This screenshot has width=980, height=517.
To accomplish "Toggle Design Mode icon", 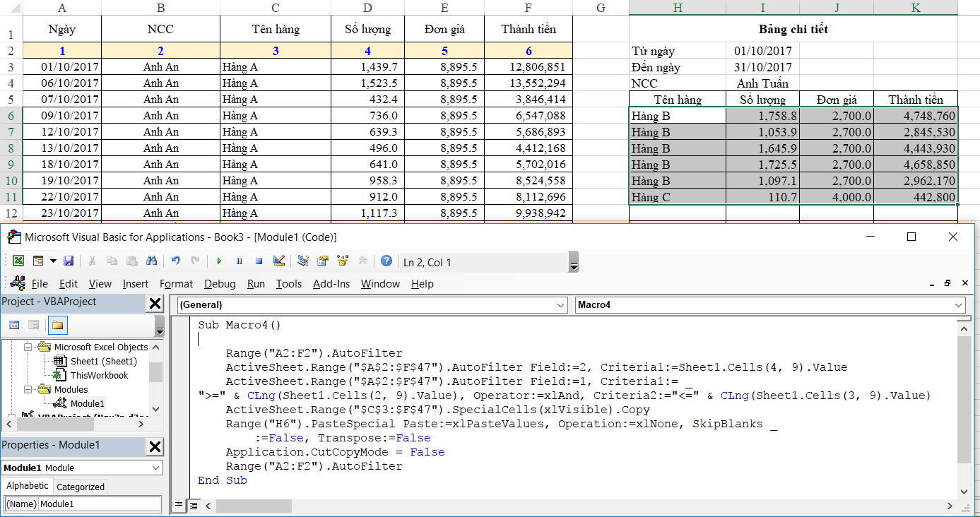I will coord(278,261).
